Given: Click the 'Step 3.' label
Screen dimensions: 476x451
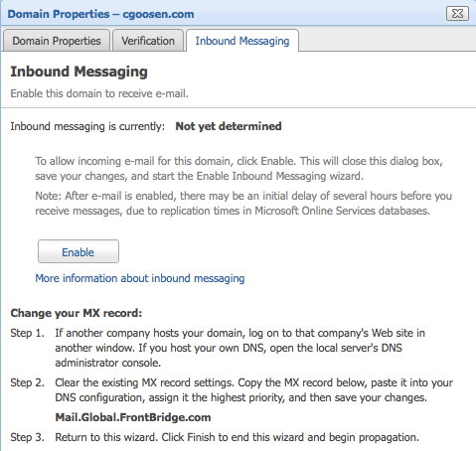Looking at the screenshot, I should [27, 437].
